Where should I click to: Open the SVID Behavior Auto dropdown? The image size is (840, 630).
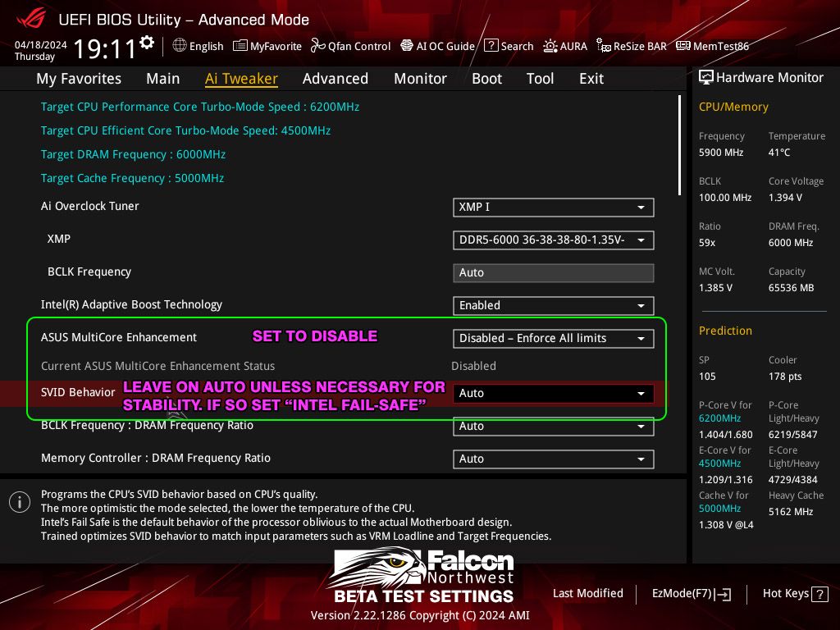point(554,393)
